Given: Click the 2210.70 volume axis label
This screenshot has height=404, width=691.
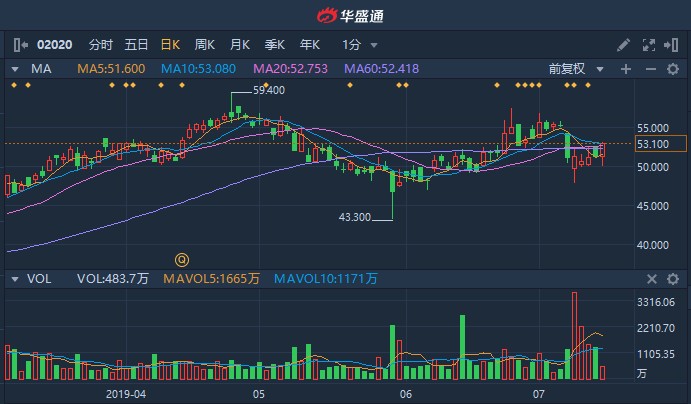Looking at the screenshot, I should (x=656, y=328).
